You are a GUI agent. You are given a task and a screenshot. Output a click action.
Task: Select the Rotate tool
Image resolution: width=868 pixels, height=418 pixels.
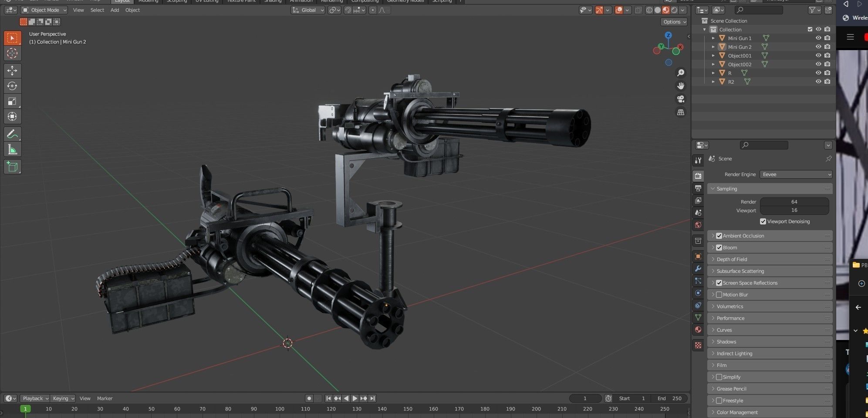coord(13,86)
